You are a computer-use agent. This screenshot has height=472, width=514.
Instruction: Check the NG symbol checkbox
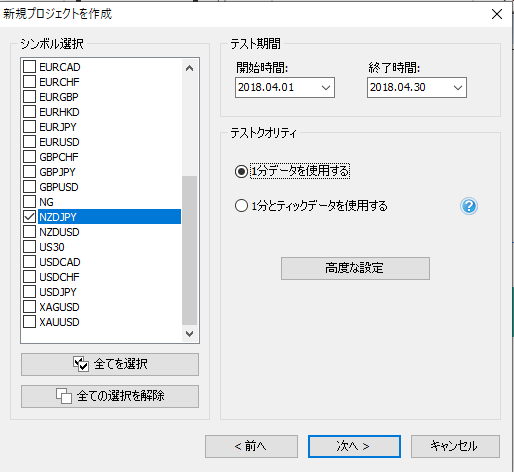click(x=29, y=201)
